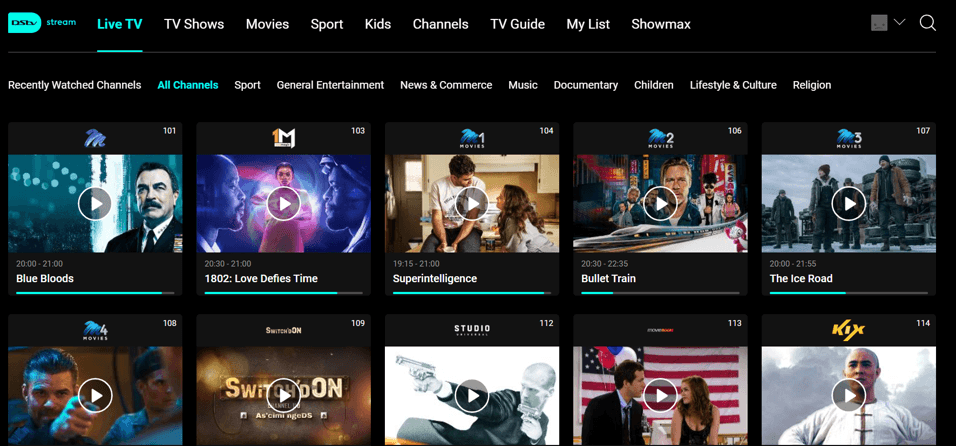Click the M-Net Movies 1 logo

[472, 138]
